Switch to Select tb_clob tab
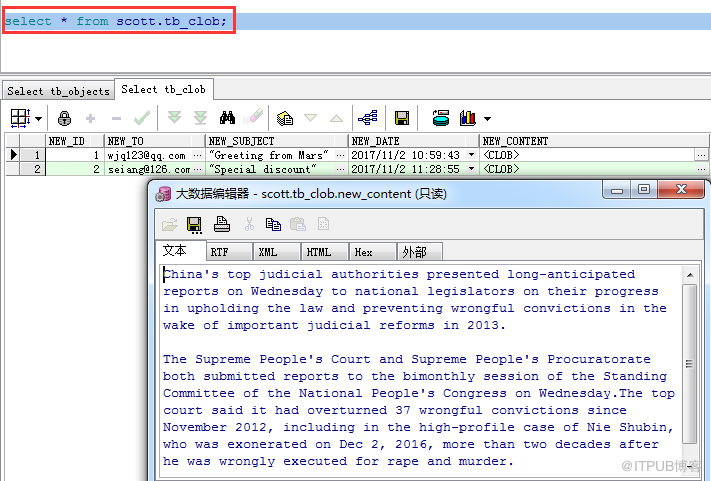The height and width of the screenshot is (481, 711). pyautogui.click(x=164, y=89)
